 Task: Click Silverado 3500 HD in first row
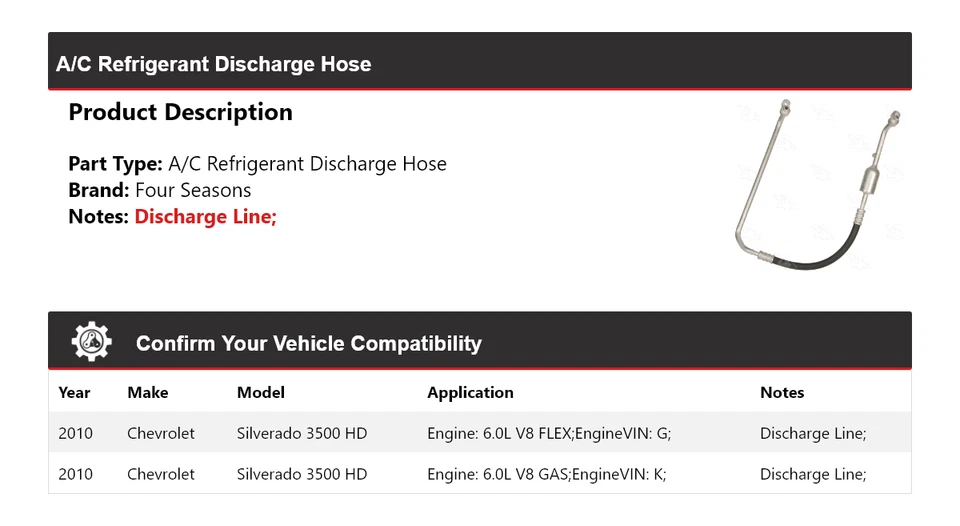pos(302,434)
